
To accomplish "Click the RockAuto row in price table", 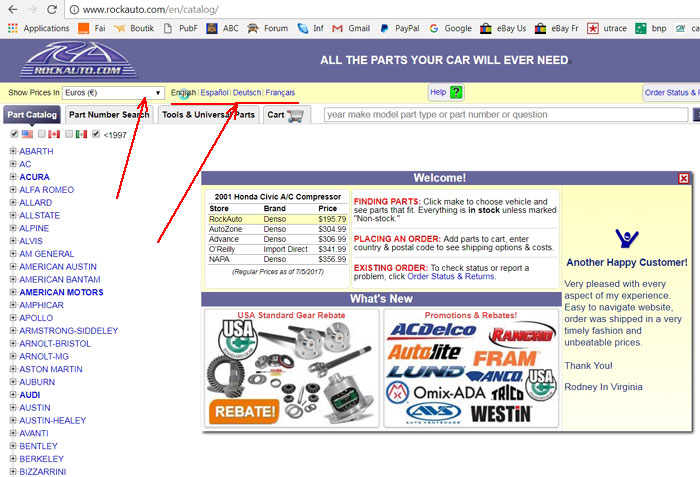I will click(x=277, y=219).
